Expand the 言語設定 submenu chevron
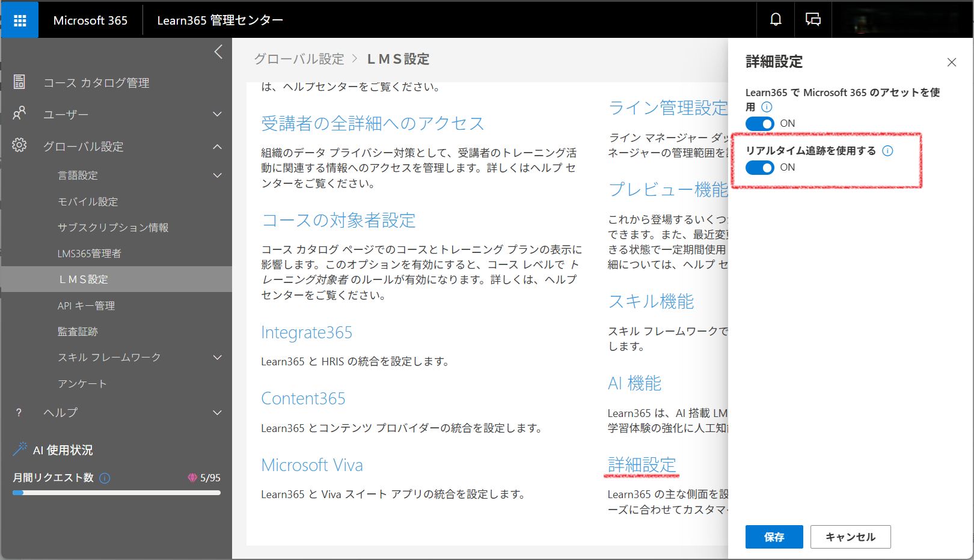This screenshot has width=974, height=560. pos(218,175)
